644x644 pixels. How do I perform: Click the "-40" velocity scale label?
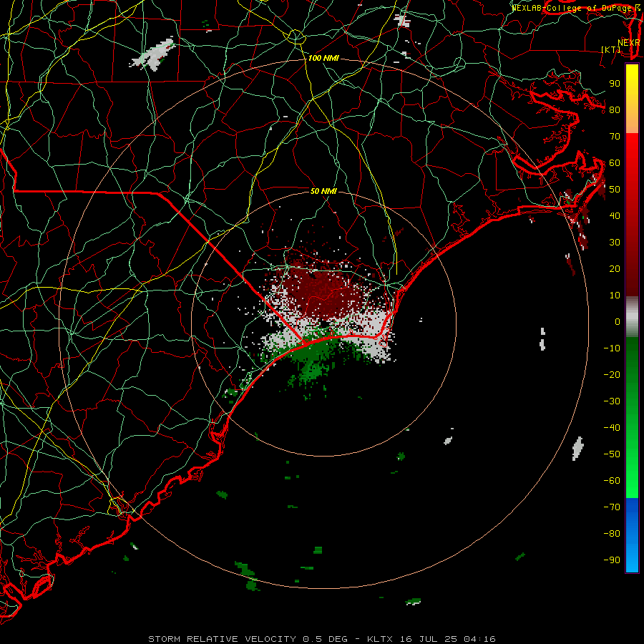tap(612, 428)
